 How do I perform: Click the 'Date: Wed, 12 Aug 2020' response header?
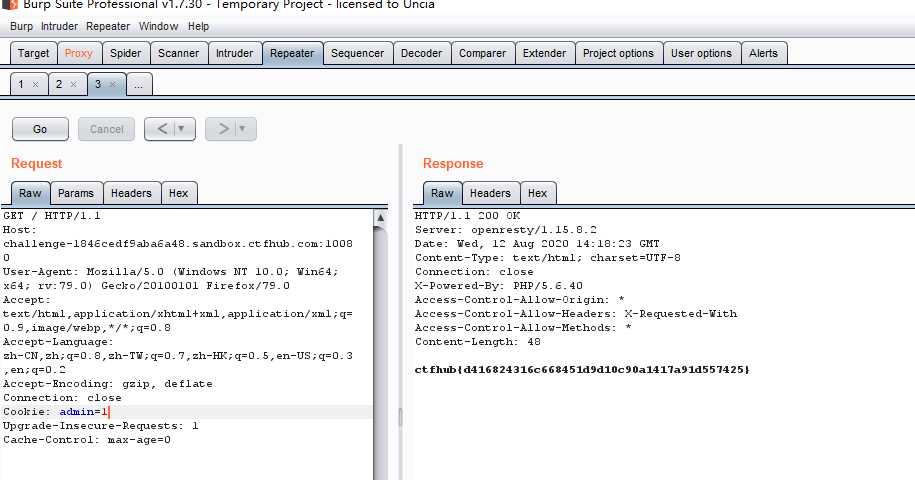pos(537,244)
